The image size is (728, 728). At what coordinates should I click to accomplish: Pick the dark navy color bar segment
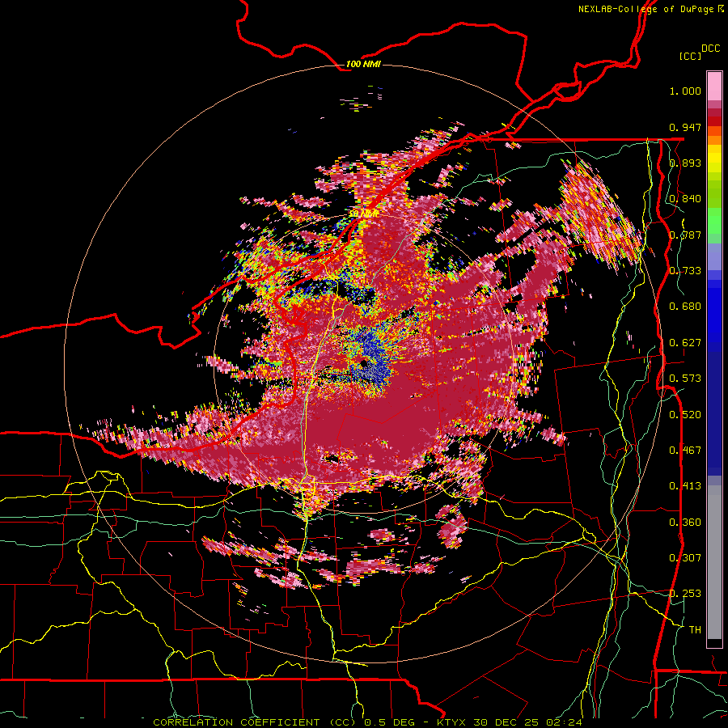714,408
